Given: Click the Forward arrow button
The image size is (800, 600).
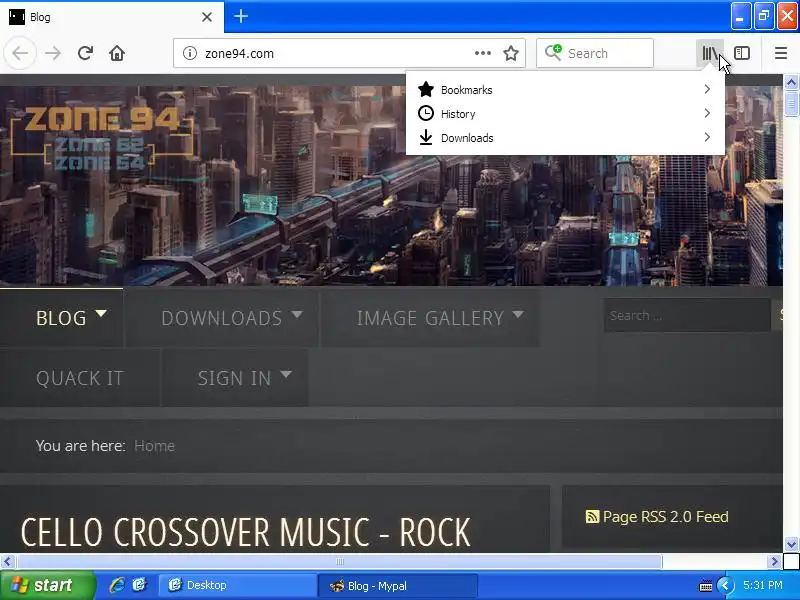Looking at the screenshot, I should [53, 53].
